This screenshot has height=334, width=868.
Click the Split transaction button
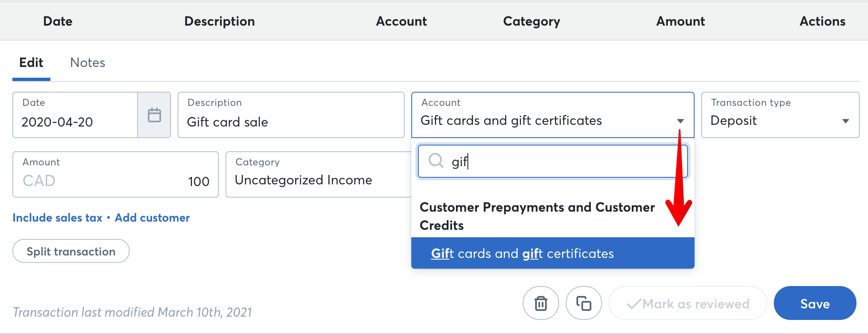tap(71, 251)
